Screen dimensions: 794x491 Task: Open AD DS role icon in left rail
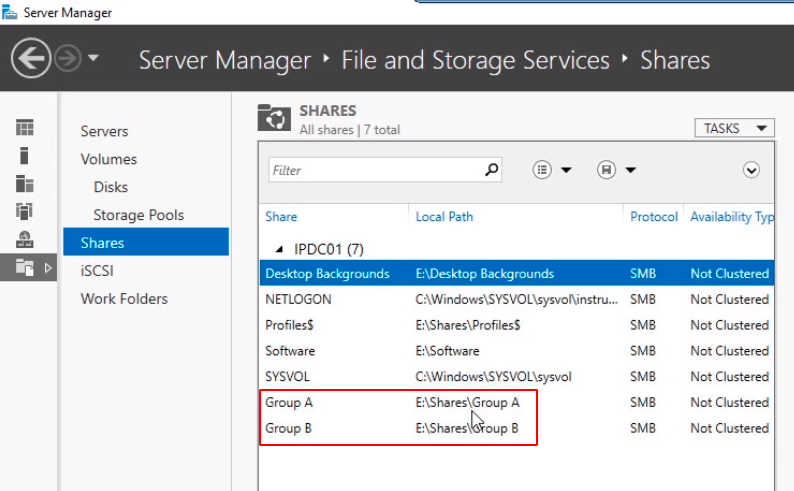point(24,211)
